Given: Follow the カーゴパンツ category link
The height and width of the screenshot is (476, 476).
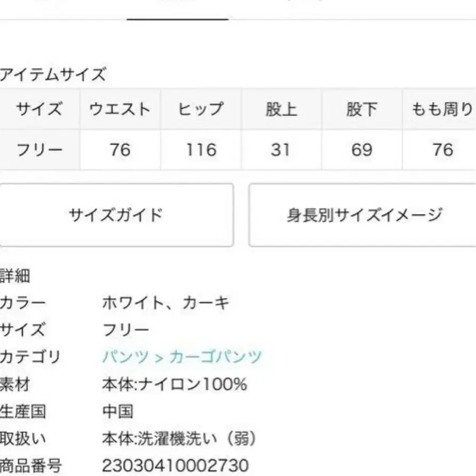Looking at the screenshot, I should [x=216, y=356].
